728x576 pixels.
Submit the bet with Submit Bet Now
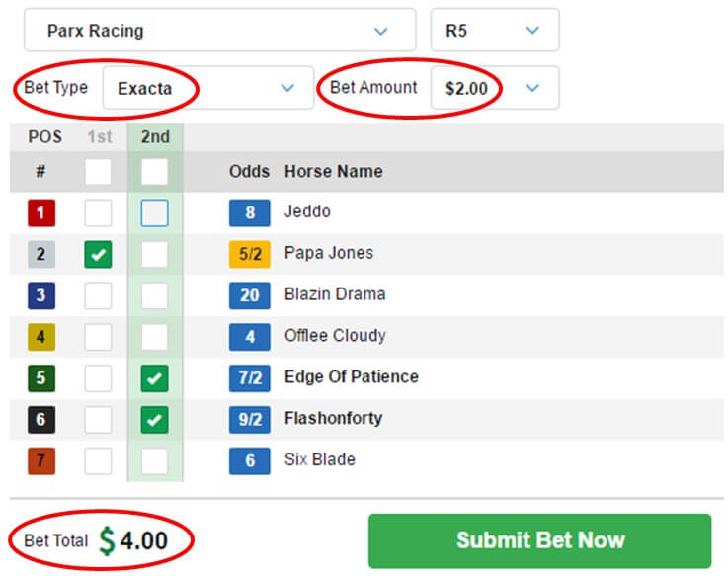539,540
